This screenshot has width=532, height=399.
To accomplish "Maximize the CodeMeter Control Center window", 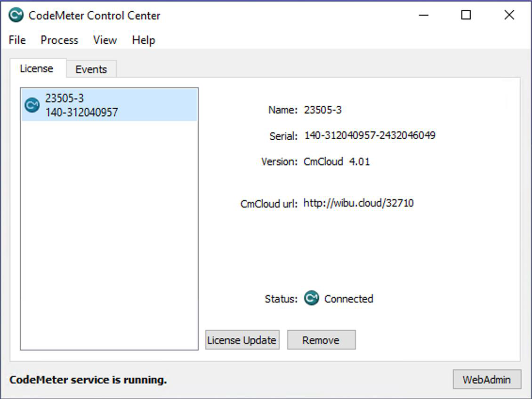I will [x=466, y=15].
